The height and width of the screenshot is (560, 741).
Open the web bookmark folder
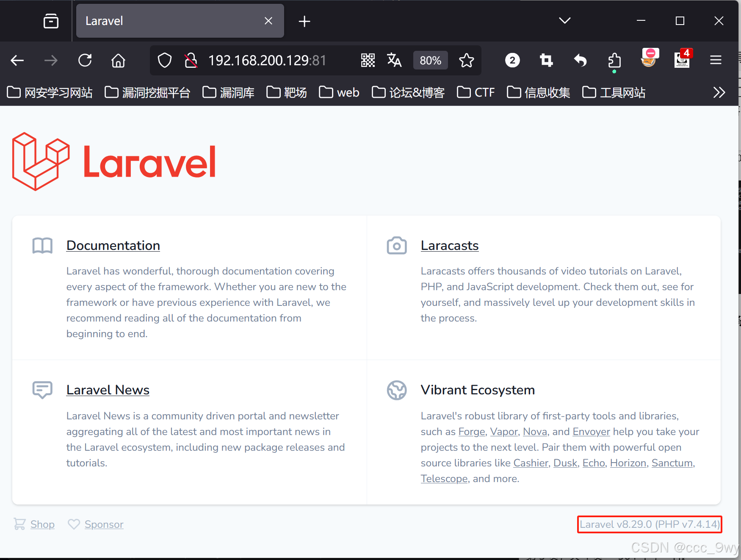click(x=339, y=92)
